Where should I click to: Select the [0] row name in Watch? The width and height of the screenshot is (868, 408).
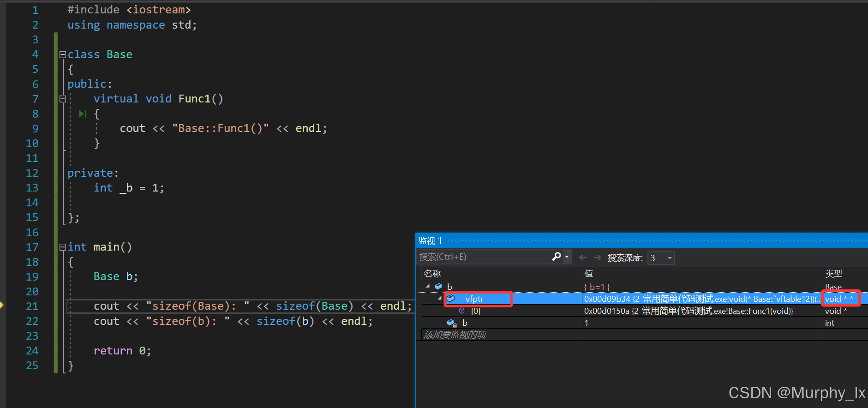(x=476, y=311)
